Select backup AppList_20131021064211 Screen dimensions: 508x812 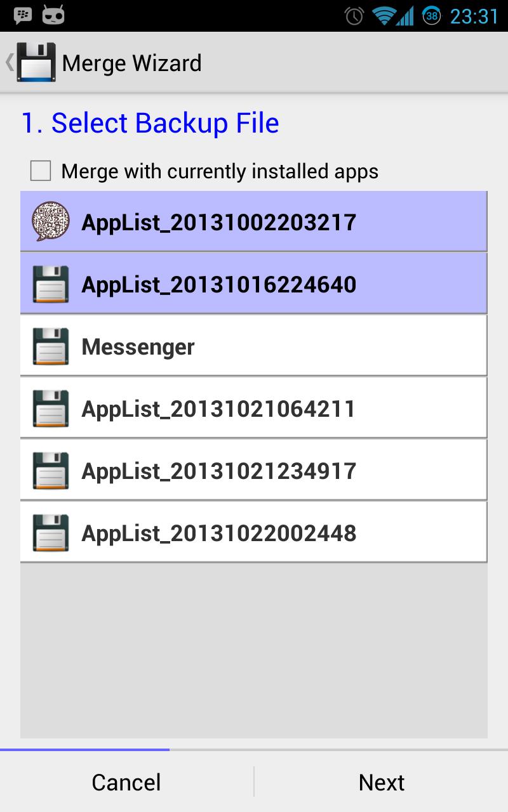coord(254,409)
